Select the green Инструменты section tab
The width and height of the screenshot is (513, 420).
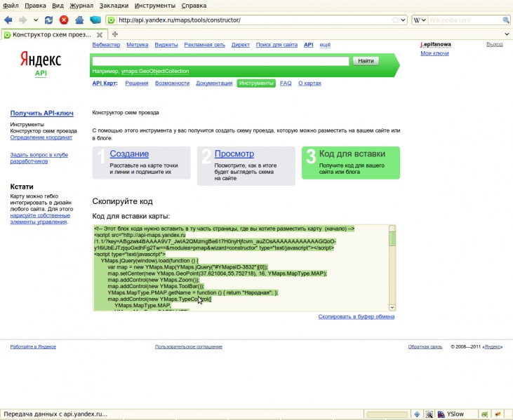click(256, 83)
